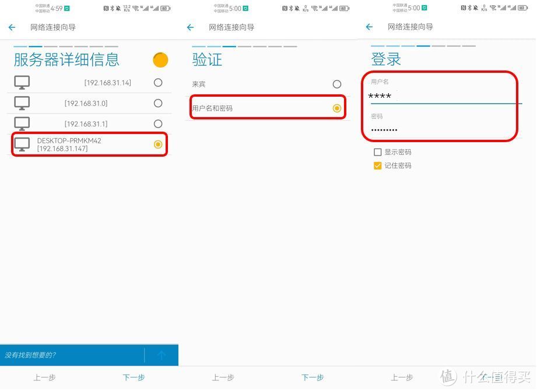537x392 pixels.
Task: Click the back arrow on 登录 screen
Action: click(x=369, y=27)
